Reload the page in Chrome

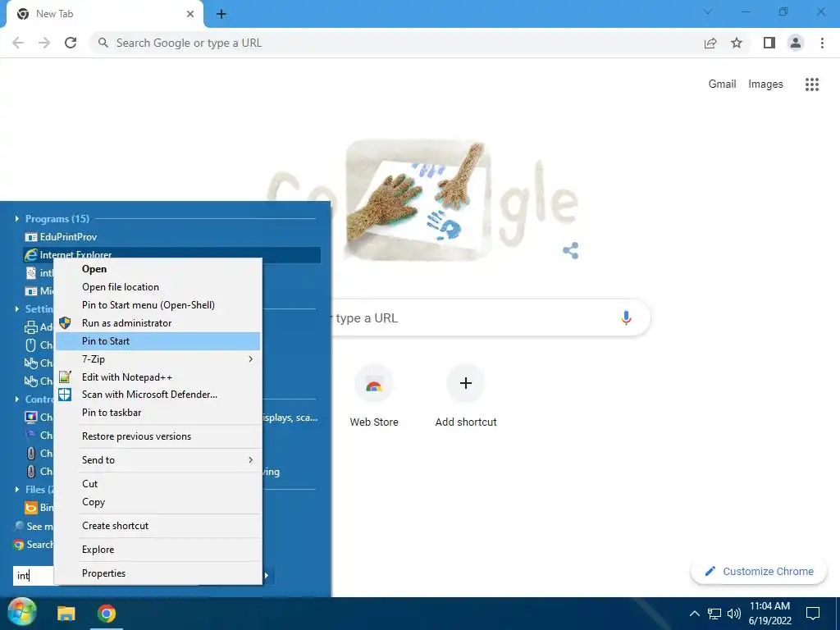click(71, 43)
